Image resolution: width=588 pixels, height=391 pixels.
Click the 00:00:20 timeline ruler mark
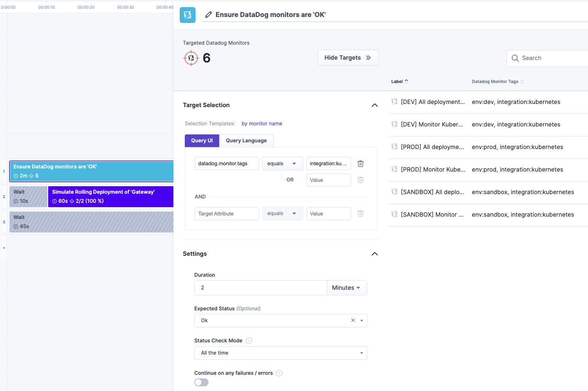click(x=86, y=7)
